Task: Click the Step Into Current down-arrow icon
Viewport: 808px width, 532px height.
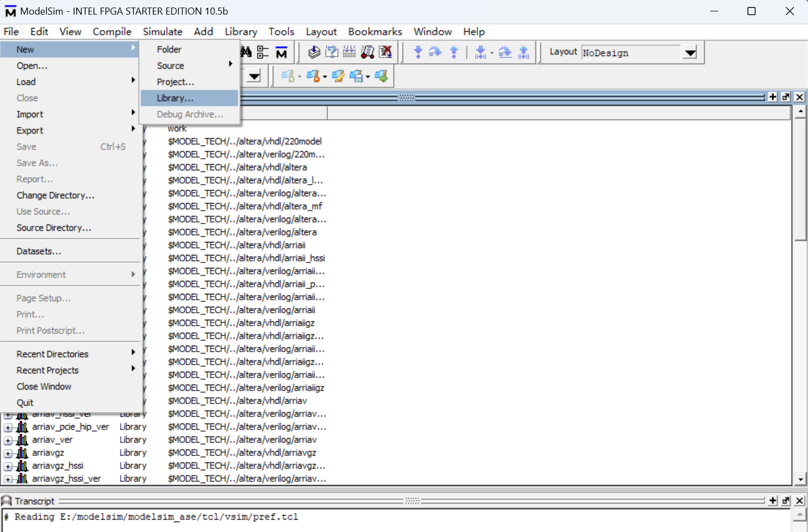Action: 480,52
